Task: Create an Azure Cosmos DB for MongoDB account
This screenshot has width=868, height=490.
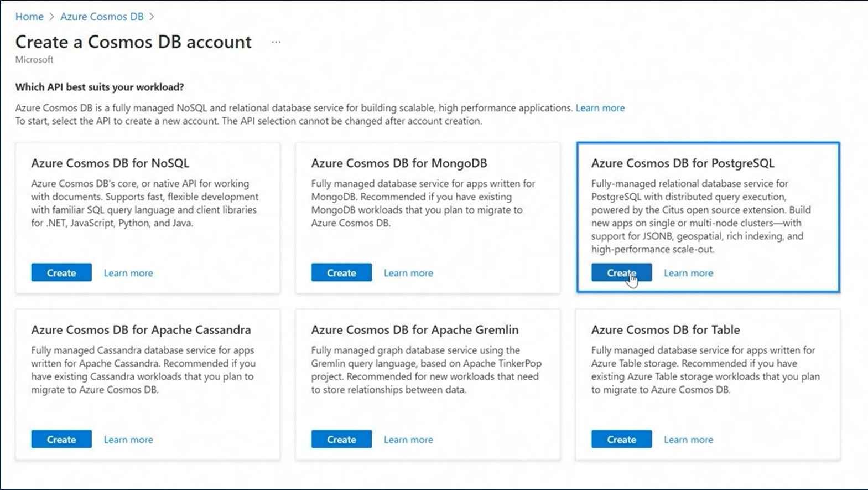Action: tap(341, 272)
